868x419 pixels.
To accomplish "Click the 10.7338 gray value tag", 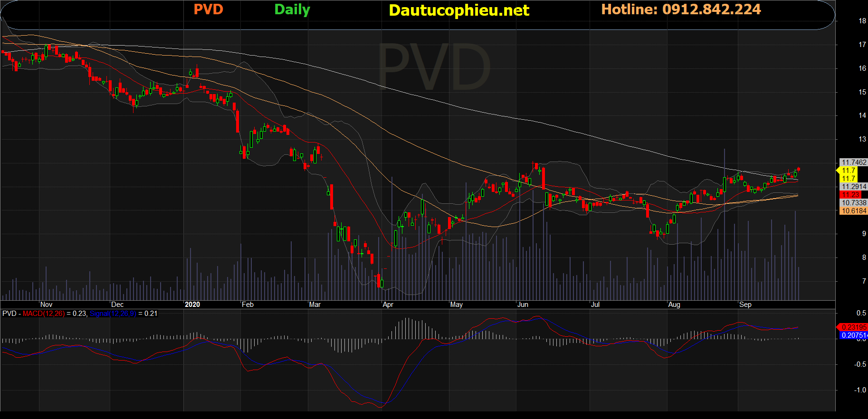I will click(x=854, y=203).
